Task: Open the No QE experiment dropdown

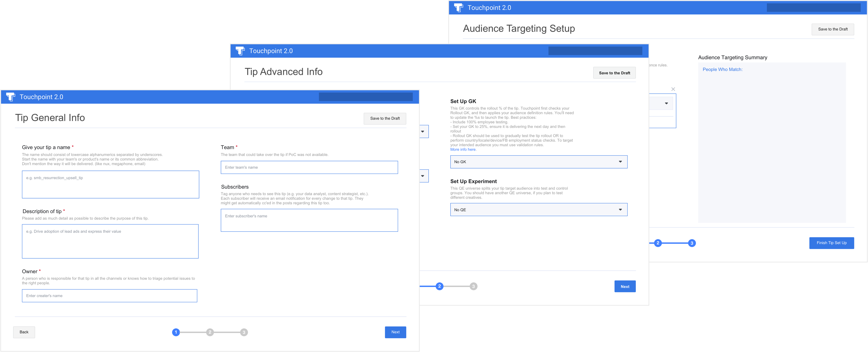Action: pos(538,210)
